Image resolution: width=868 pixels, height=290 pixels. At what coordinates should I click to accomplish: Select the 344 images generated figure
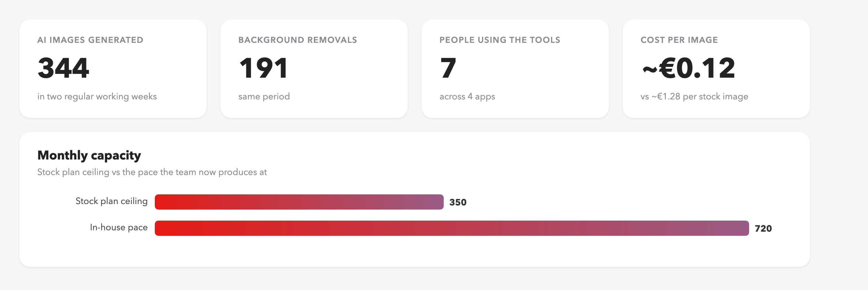tap(64, 68)
